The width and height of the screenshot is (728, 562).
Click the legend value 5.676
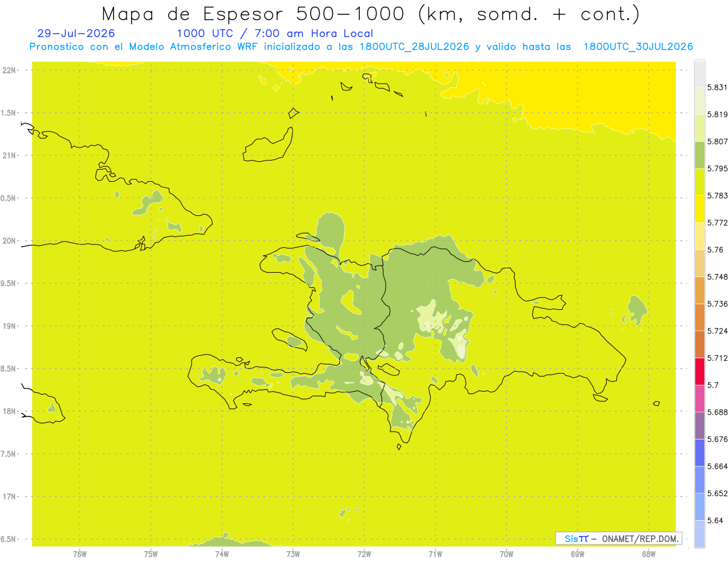tap(717, 440)
